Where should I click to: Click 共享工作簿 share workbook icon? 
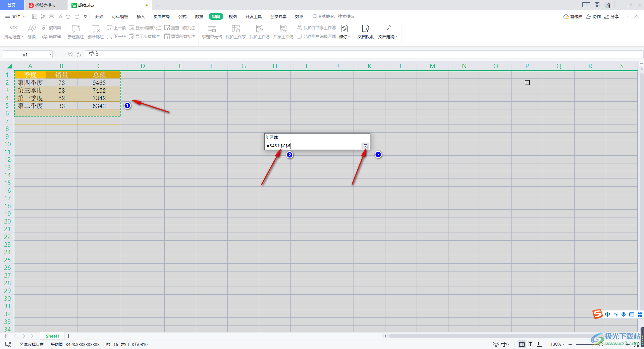[x=283, y=29]
